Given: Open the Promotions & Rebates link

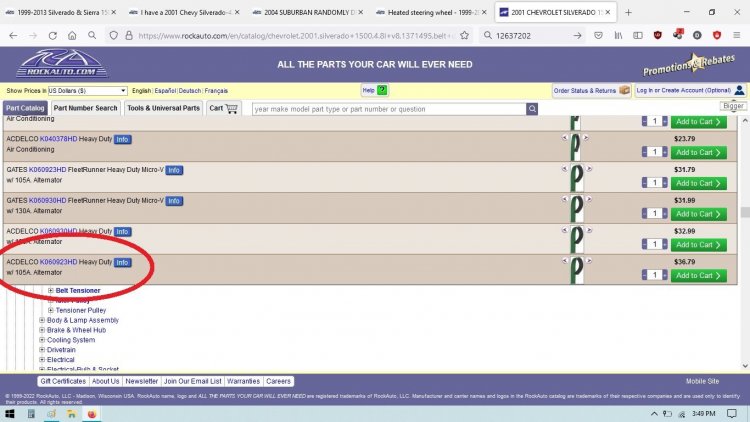Looking at the screenshot, I should (x=689, y=65).
